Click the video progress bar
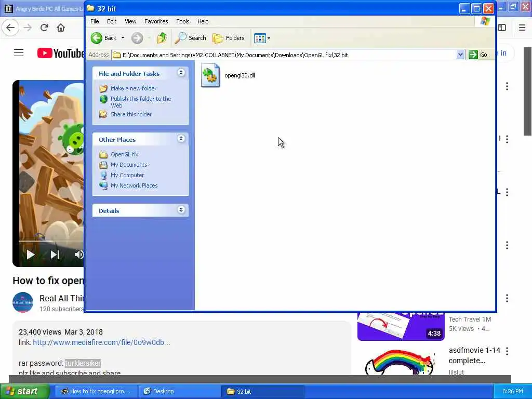 tap(51, 241)
